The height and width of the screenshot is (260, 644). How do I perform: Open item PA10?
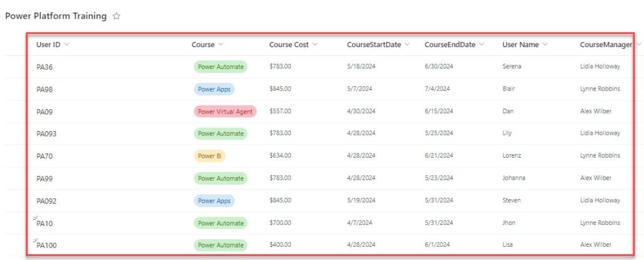tap(45, 224)
